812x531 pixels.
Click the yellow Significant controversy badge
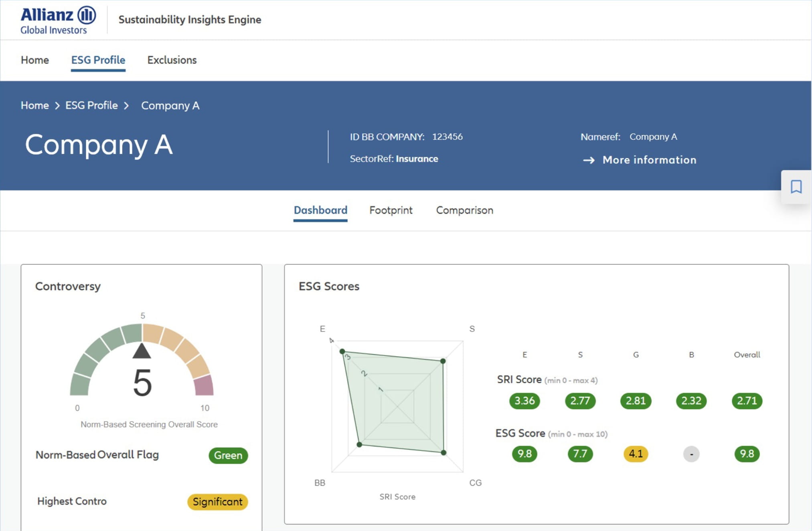tap(217, 502)
